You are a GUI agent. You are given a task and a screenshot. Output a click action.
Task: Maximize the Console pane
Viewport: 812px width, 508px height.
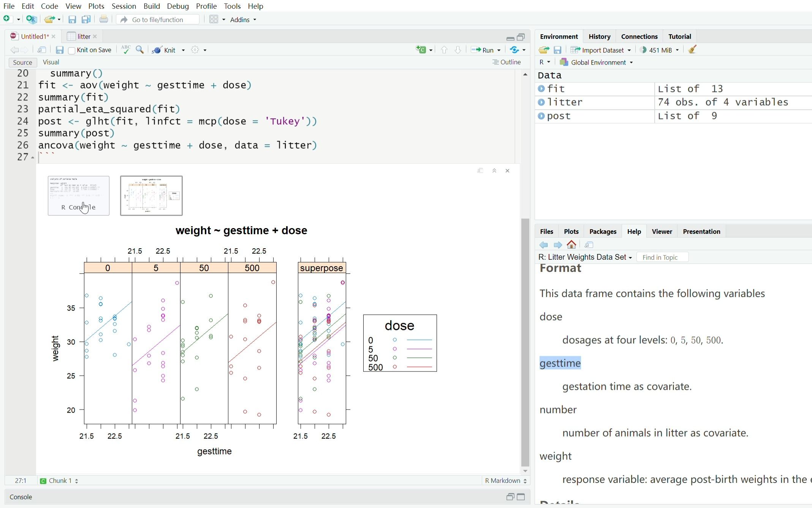521,497
